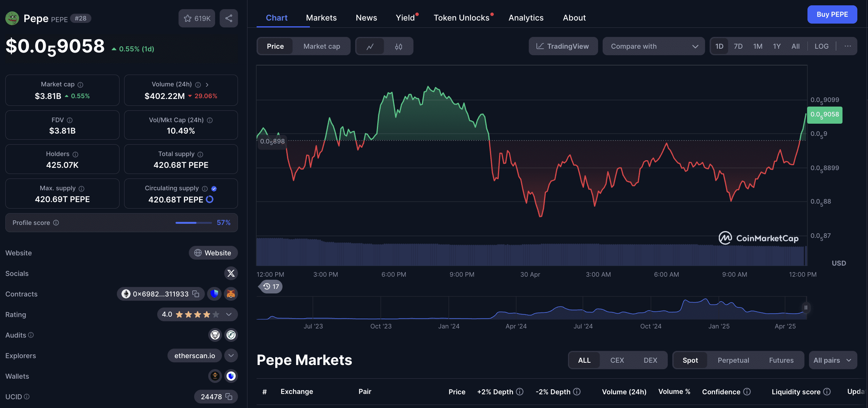Click Holders info icon
The height and width of the screenshot is (408, 868).
pyautogui.click(x=75, y=154)
